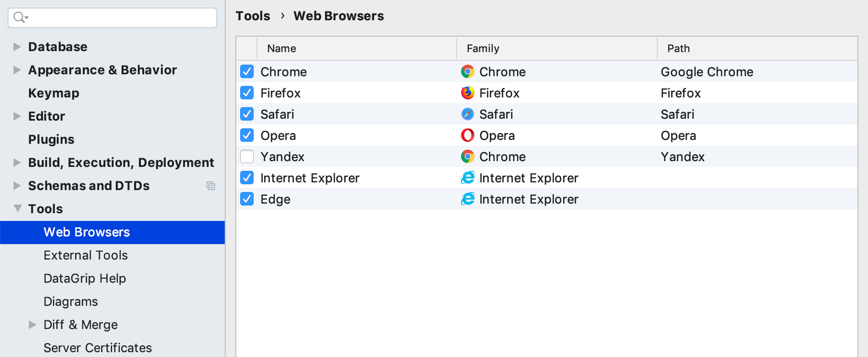
Task: Expand the Diff & Merge entry
Action: pos(32,325)
